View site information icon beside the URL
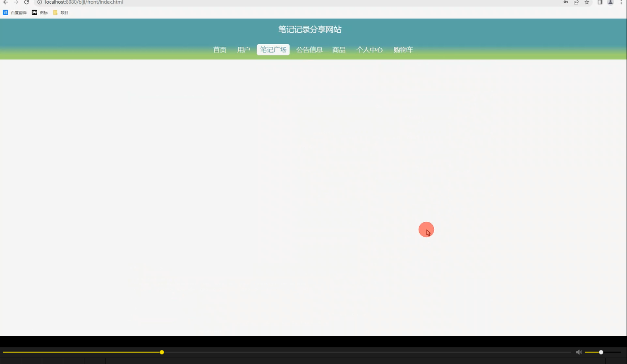This screenshot has width=627, height=364. pos(40,2)
